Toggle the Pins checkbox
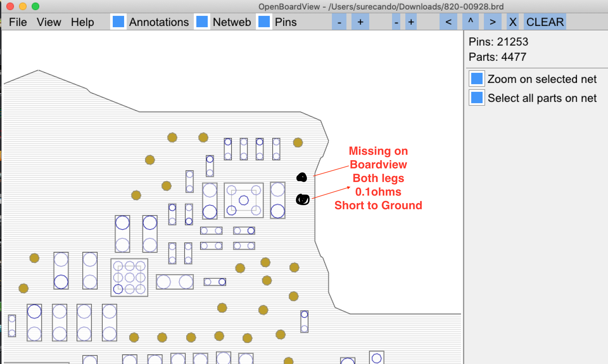Image resolution: width=608 pixels, height=364 pixels. point(264,22)
